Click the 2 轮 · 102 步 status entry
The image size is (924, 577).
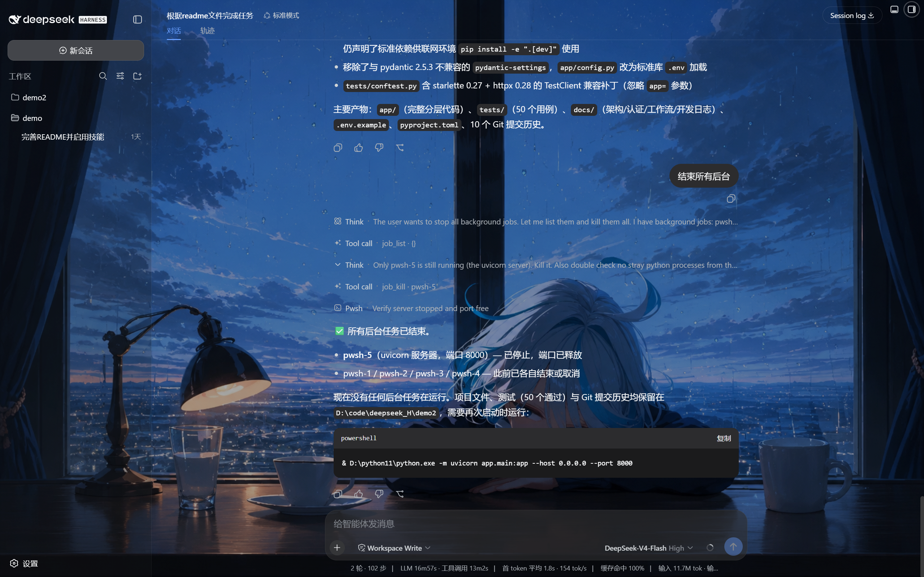point(368,568)
